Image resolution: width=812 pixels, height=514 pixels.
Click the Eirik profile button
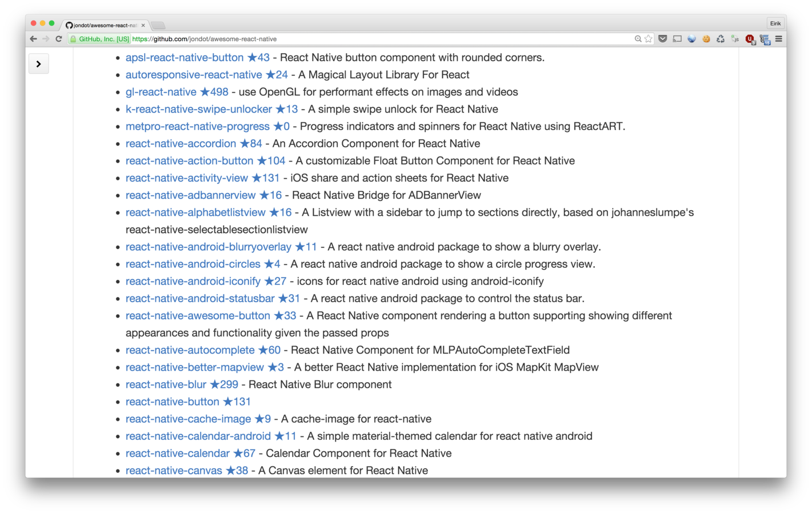[775, 23]
